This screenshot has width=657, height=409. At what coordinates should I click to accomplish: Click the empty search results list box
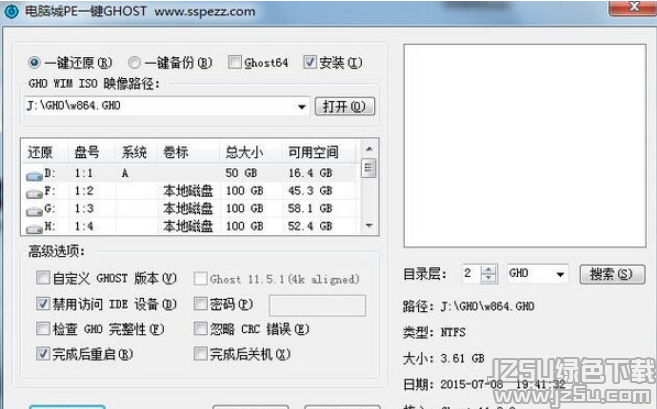pos(525,145)
